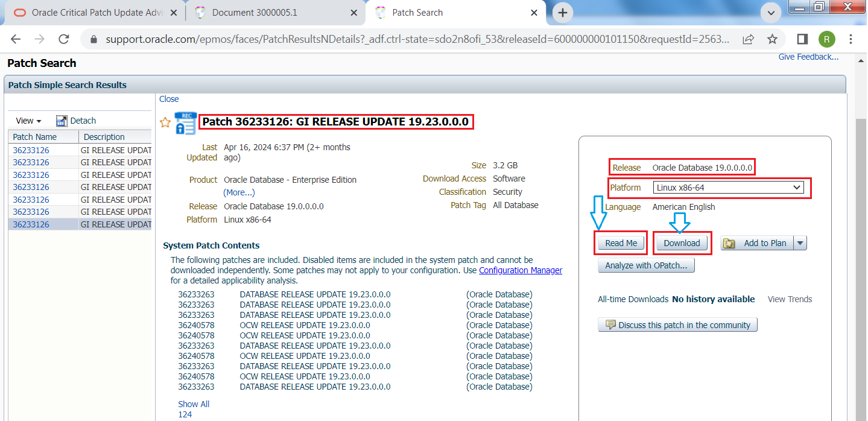Open the View dropdown menu
This screenshot has height=421, width=868.
[28, 121]
